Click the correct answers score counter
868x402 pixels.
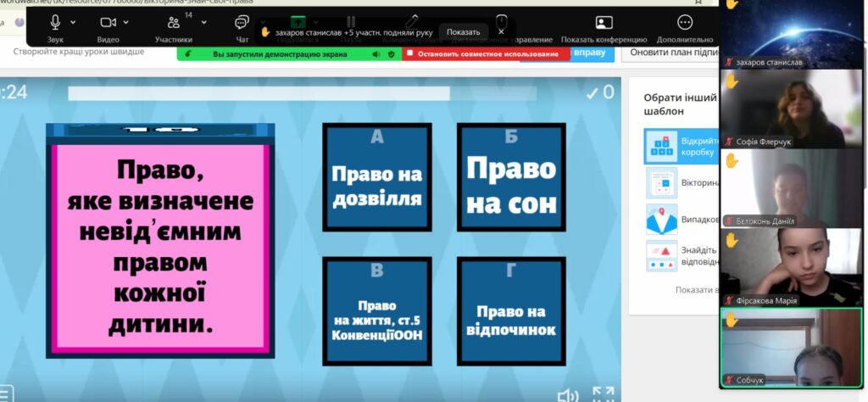pos(600,92)
